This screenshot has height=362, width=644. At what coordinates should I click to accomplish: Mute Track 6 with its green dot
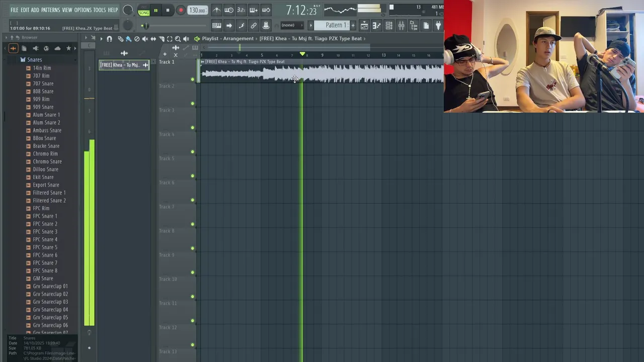point(192,200)
